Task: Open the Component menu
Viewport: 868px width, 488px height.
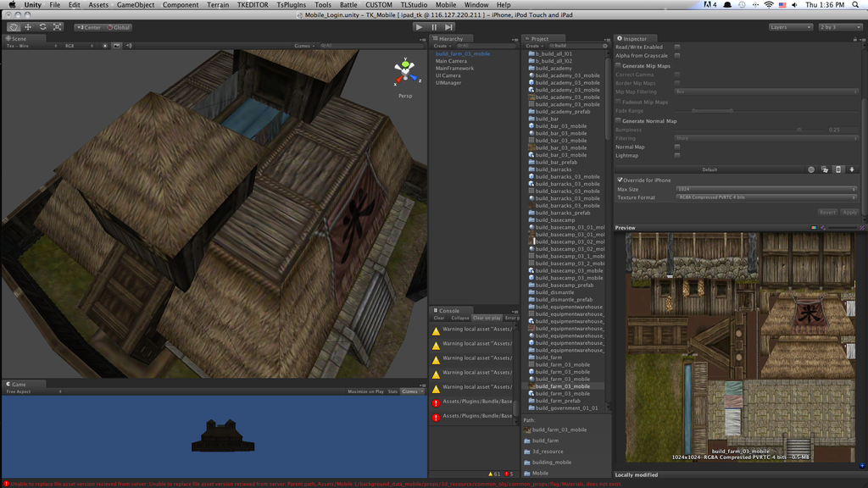Action: point(181,4)
